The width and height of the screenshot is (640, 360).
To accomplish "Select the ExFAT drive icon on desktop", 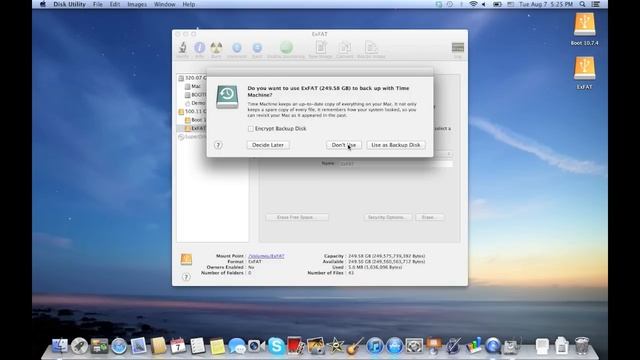I will click(x=584, y=68).
